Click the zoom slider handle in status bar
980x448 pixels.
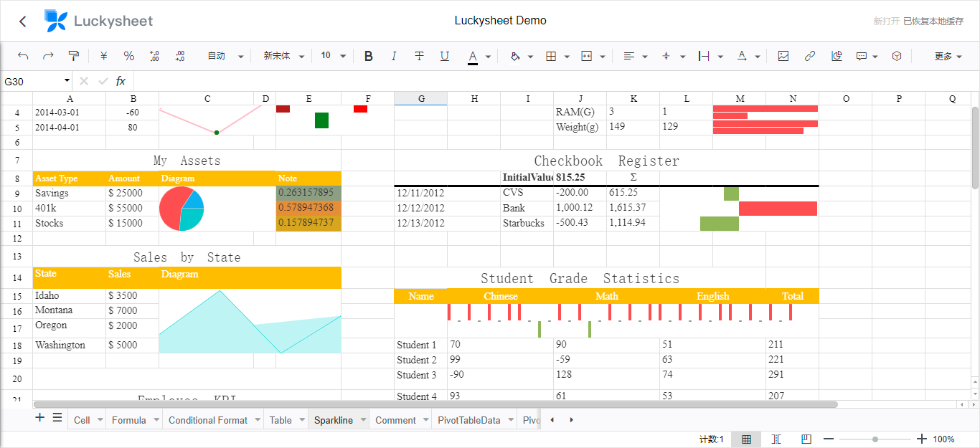[x=875, y=439]
